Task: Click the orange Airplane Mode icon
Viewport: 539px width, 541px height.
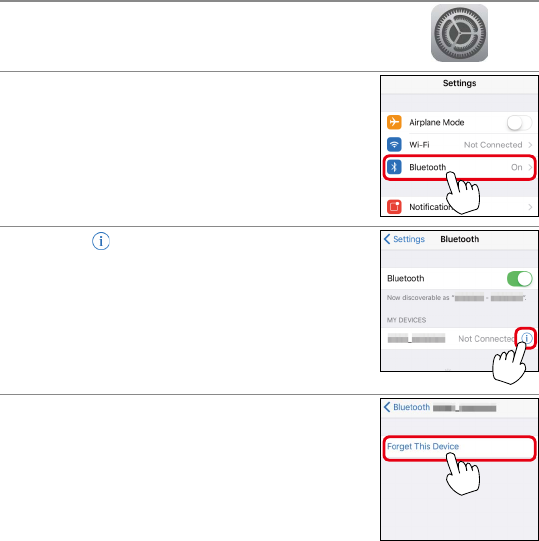Action: click(x=394, y=122)
